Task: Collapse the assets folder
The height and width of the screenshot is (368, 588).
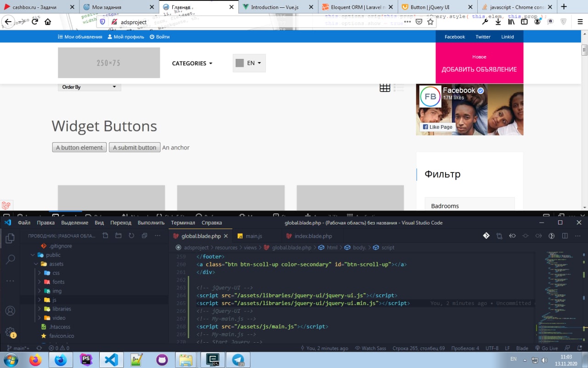Action: tap(36, 264)
